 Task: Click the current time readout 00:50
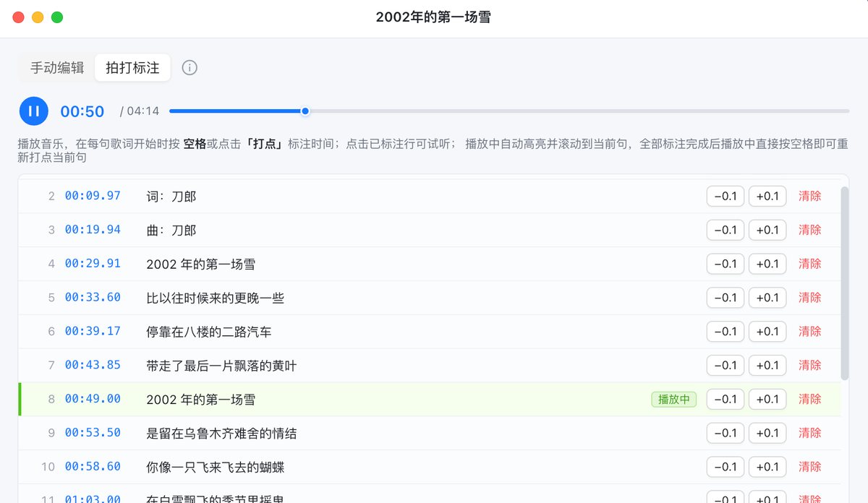[x=82, y=111]
